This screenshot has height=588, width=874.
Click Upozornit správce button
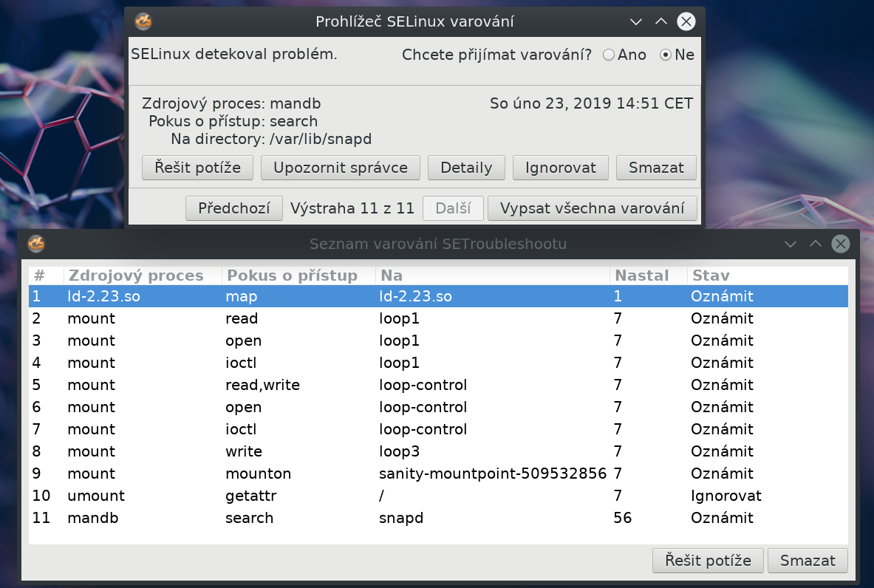click(x=341, y=168)
